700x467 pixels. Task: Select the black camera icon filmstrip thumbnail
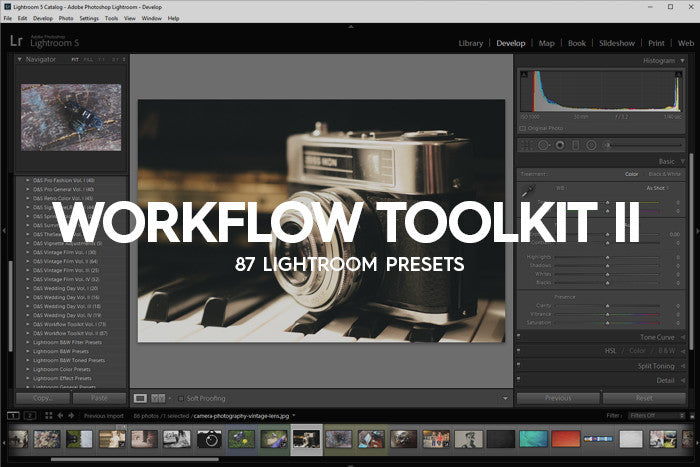[x=209, y=439]
